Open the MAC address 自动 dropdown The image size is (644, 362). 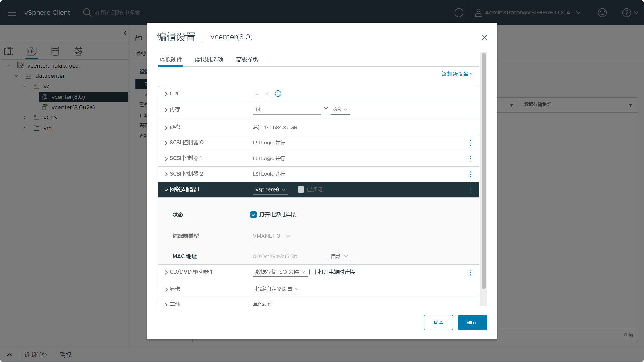click(x=339, y=256)
